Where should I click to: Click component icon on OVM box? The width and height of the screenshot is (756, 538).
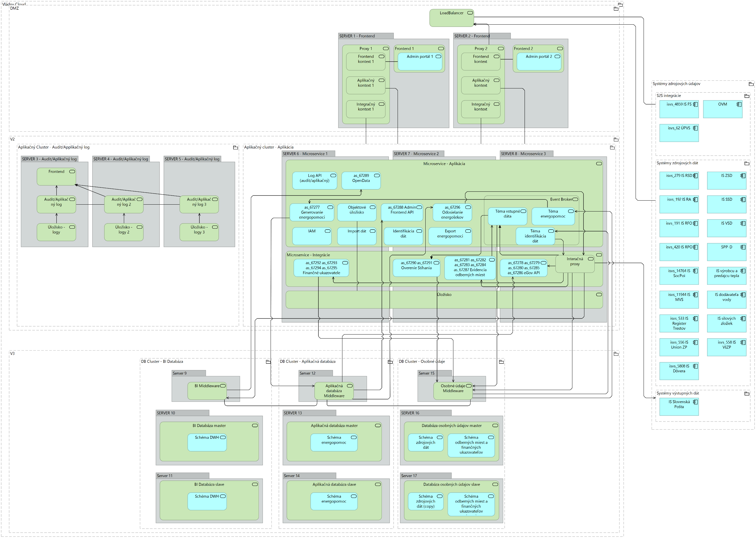pos(739,104)
